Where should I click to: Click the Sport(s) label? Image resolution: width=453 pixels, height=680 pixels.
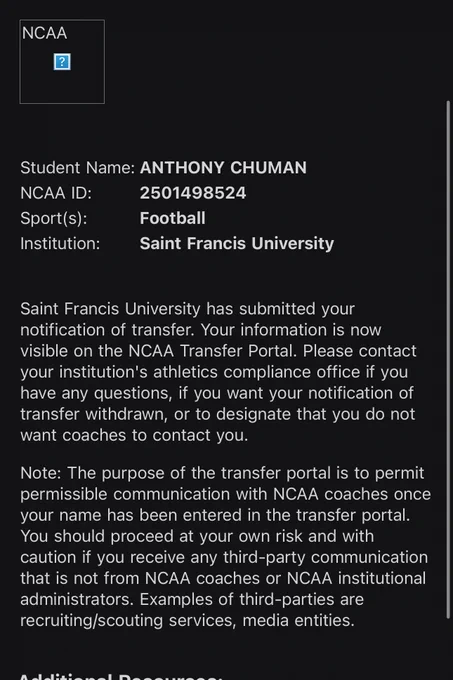[54, 219]
